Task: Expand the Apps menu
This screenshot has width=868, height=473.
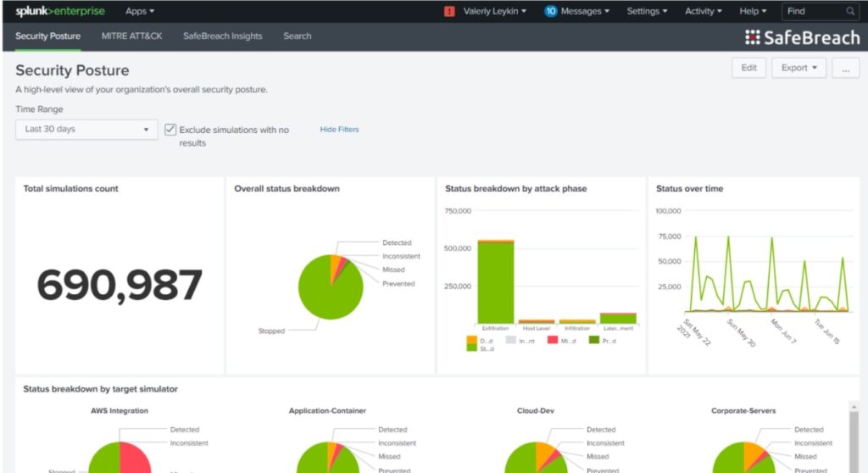Action: 140,12
